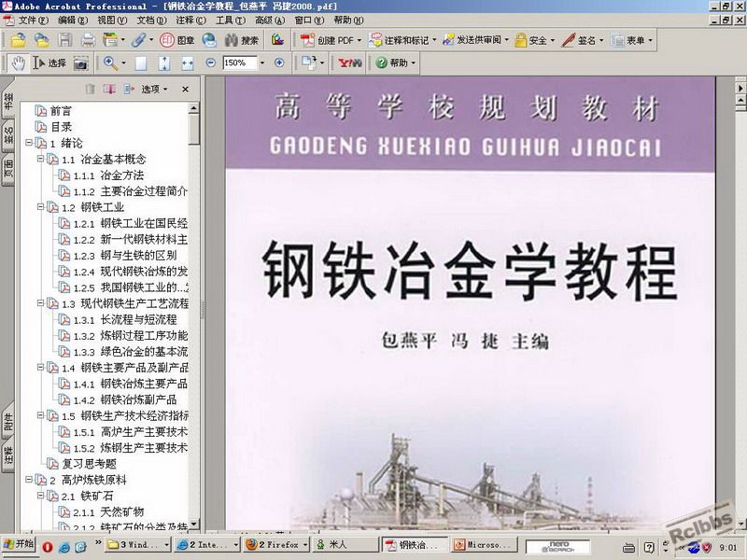Set Actual Size page view
Image resolution: width=747 pixels, height=560 pixels.
(141, 63)
